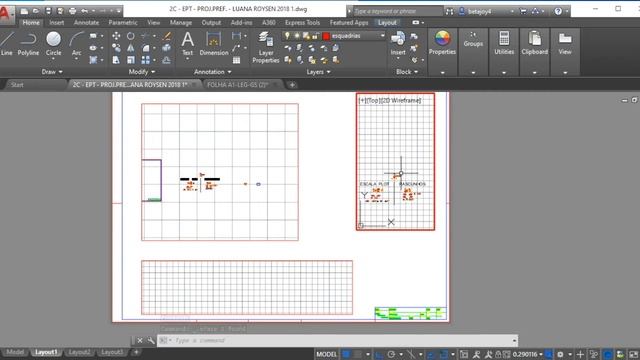Open the betajoy4 account dropdown

click(x=512, y=11)
